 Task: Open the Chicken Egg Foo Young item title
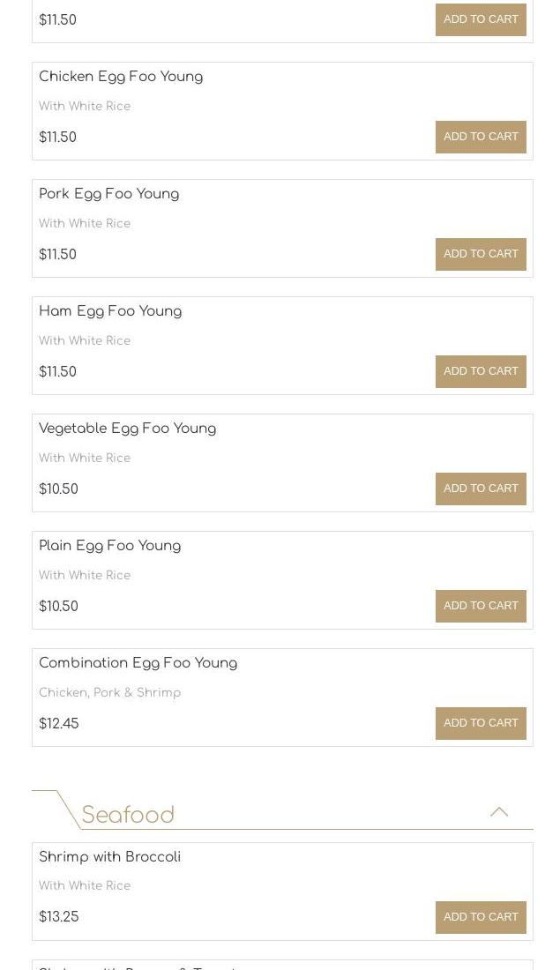pos(121,77)
